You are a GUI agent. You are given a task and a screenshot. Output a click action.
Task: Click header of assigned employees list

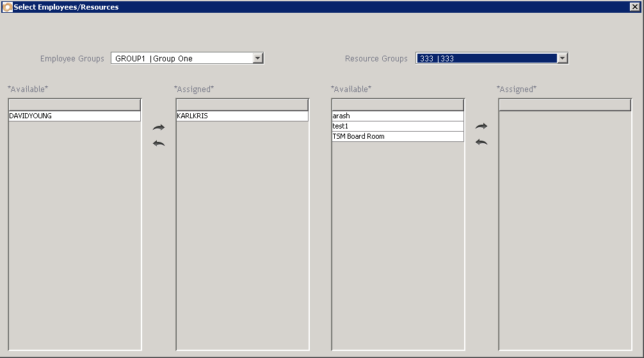tap(242, 105)
